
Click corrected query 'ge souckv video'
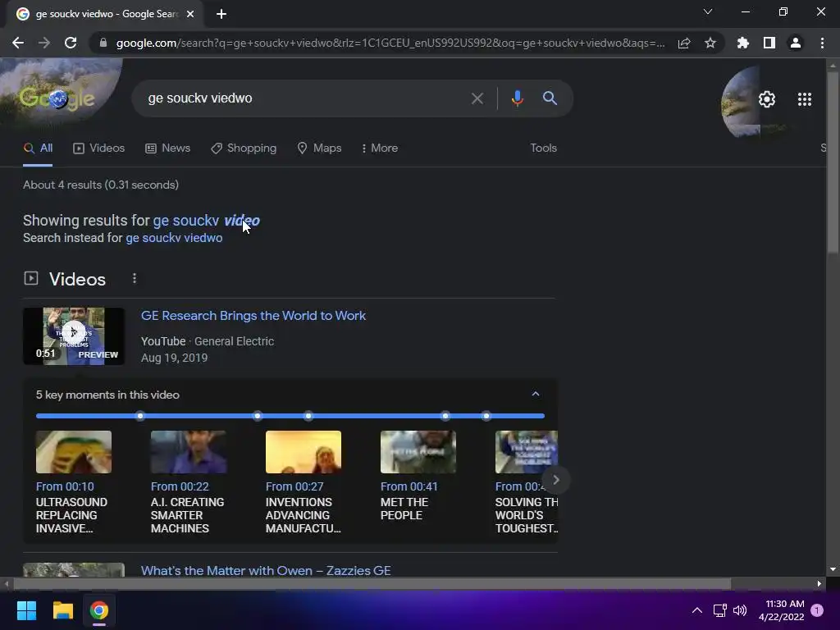[206, 221]
